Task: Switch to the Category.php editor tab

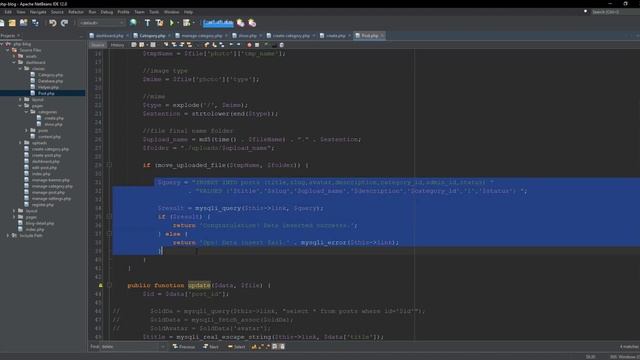Action: tap(152, 36)
